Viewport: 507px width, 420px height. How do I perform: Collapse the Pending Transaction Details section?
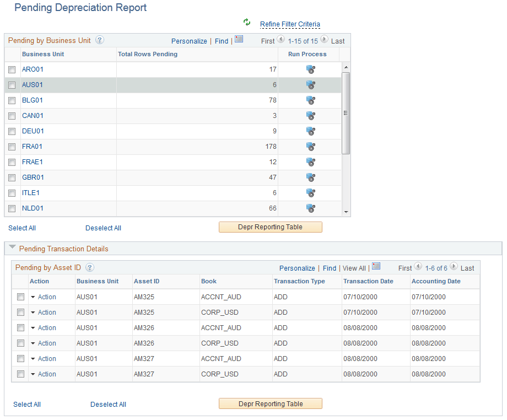12,248
